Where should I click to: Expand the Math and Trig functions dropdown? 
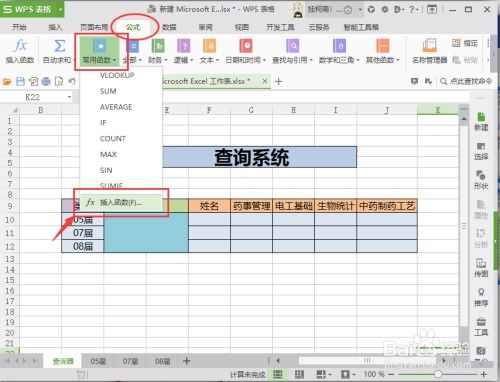click(x=358, y=60)
